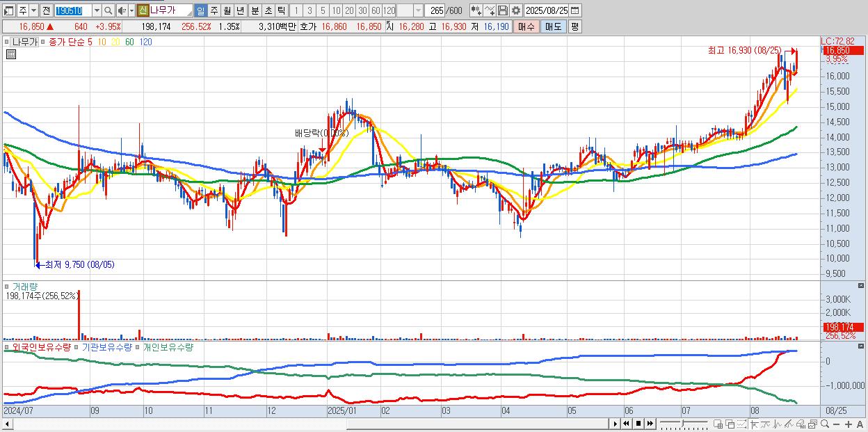This screenshot has width=868, height=432.
Task: Click the eraser tool icon
Action: coord(801,424)
